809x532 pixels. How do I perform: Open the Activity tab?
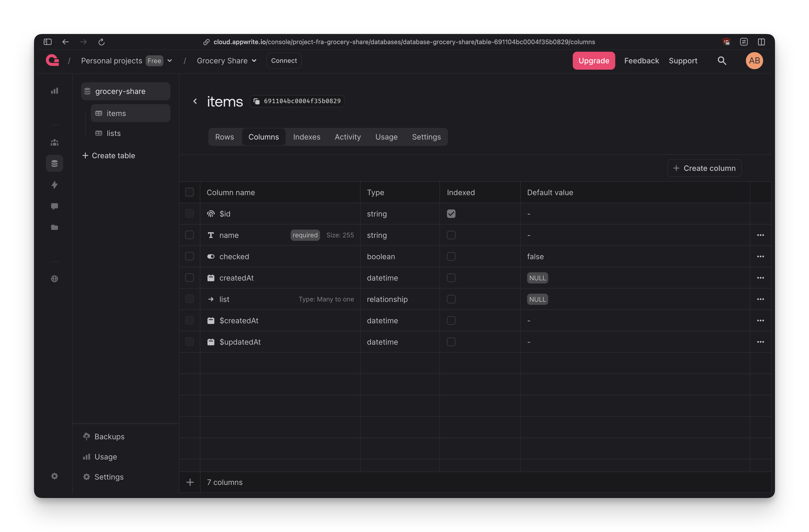[x=347, y=137]
